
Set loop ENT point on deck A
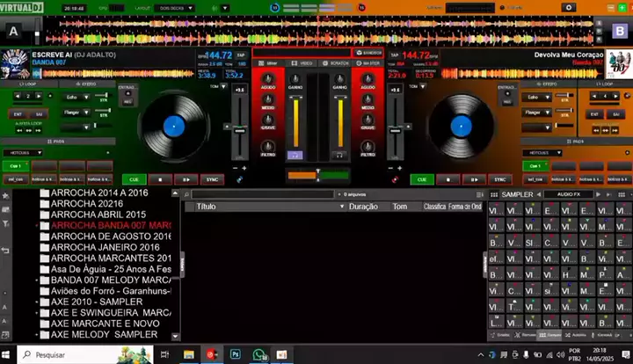[x=18, y=114]
